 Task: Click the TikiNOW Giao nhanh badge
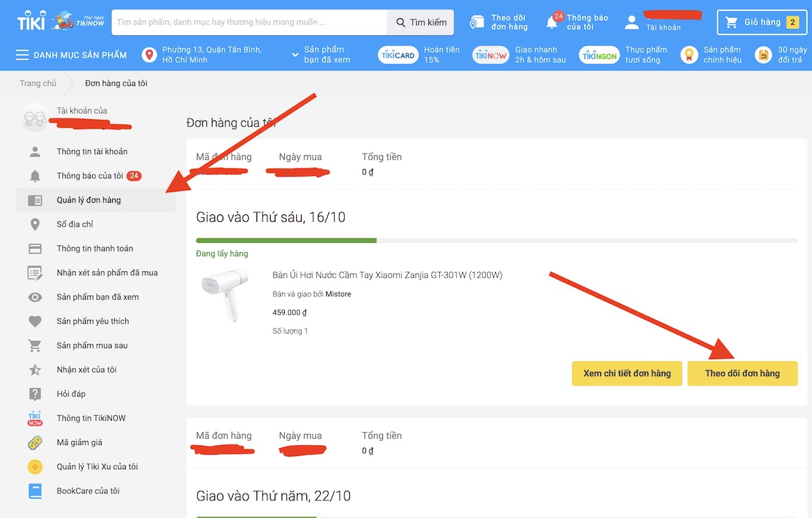pos(519,55)
